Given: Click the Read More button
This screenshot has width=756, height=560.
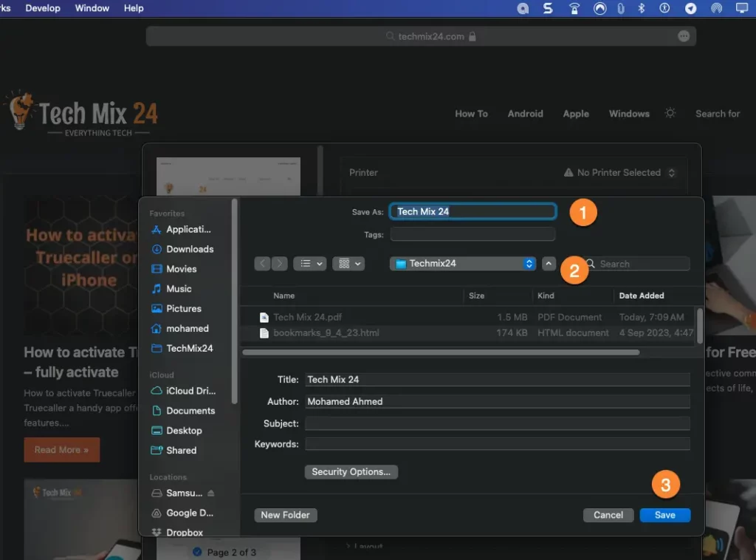Looking at the screenshot, I should coord(62,449).
